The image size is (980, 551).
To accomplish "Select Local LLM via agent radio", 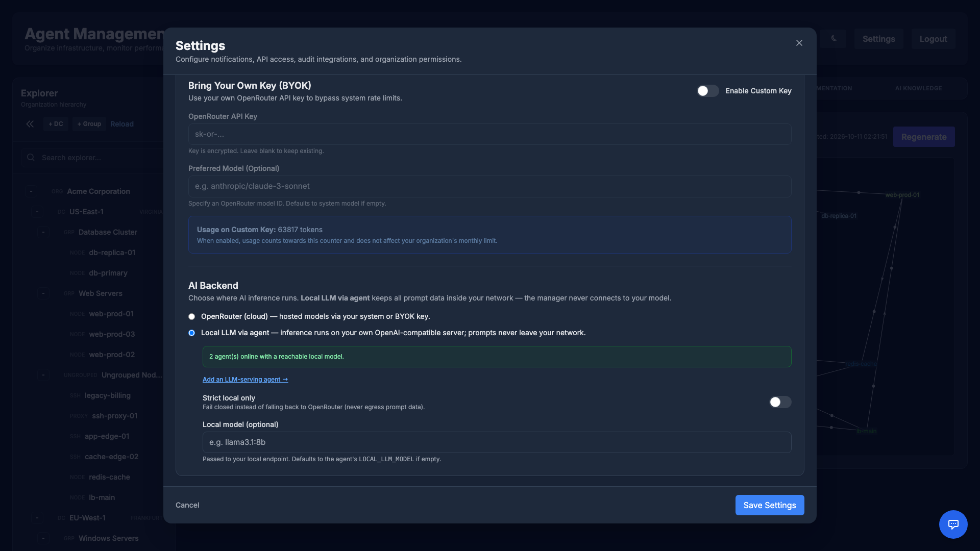I will click(x=192, y=333).
